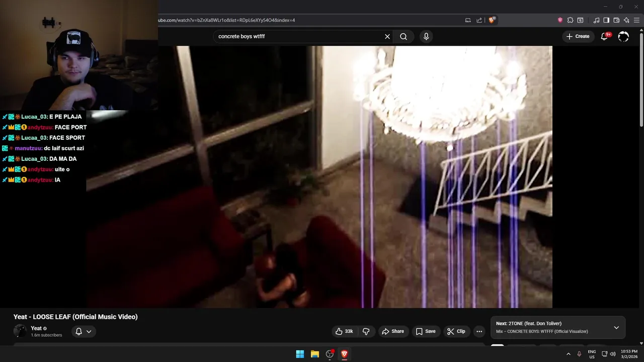Click the YouTube search magnifier button
The height and width of the screenshot is (362, 644).
pos(404,36)
